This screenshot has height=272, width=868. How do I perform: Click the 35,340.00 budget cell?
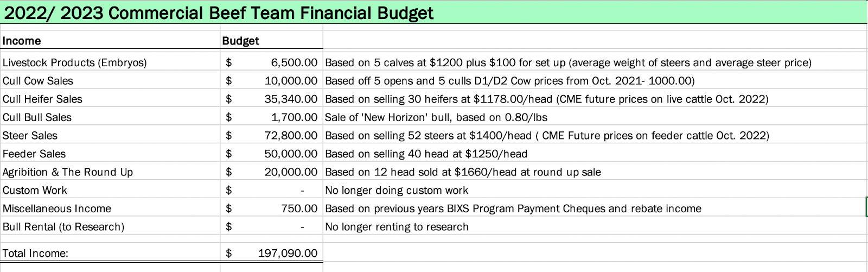pos(290,99)
